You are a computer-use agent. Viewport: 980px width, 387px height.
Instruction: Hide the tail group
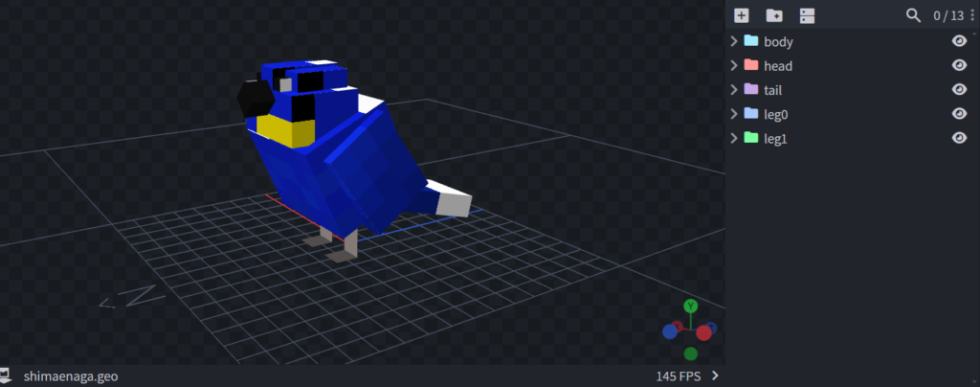click(959, 89)
